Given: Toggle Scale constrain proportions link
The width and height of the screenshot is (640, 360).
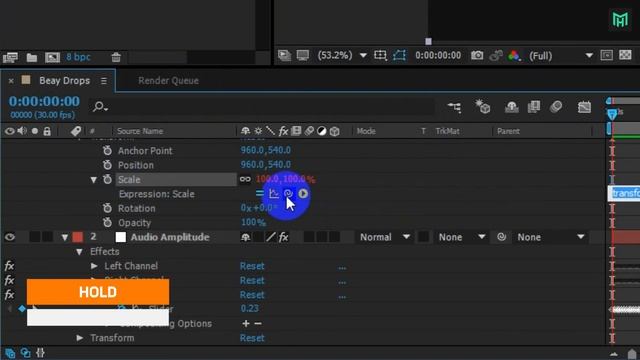Looking at the screenshot, I should click(x=245, y=179).
